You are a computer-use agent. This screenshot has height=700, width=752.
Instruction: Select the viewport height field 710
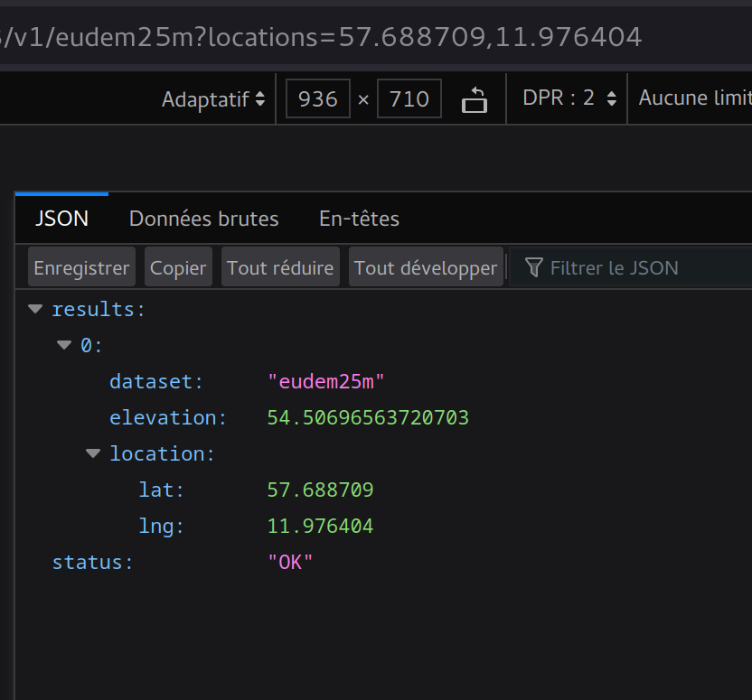click(x=409, y=98)
